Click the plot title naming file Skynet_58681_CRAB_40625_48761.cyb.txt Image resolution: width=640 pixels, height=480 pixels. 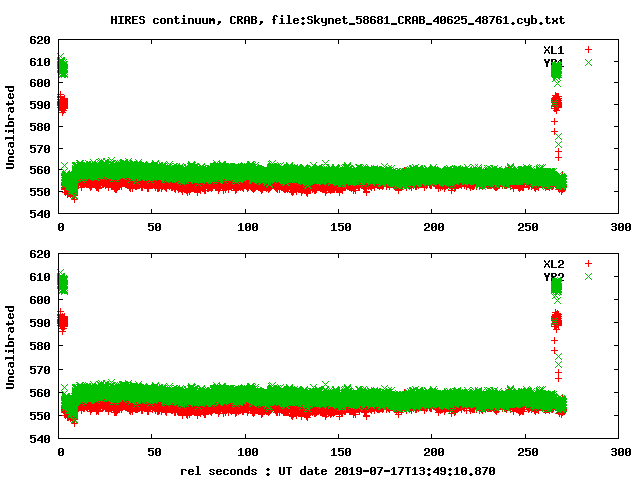[x=338, y=20]
